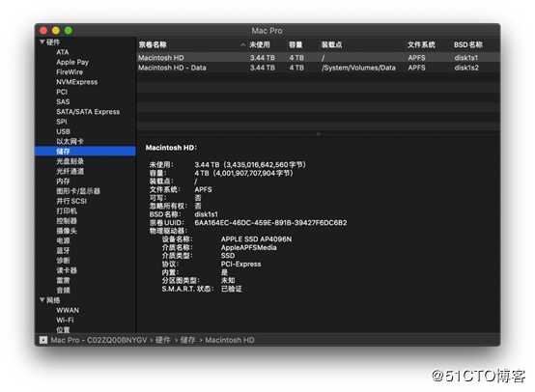This screenshot has width=535, height=392.
Task: Open the 读卡器 (Card Reader) entry
Action: click(67, 270)
